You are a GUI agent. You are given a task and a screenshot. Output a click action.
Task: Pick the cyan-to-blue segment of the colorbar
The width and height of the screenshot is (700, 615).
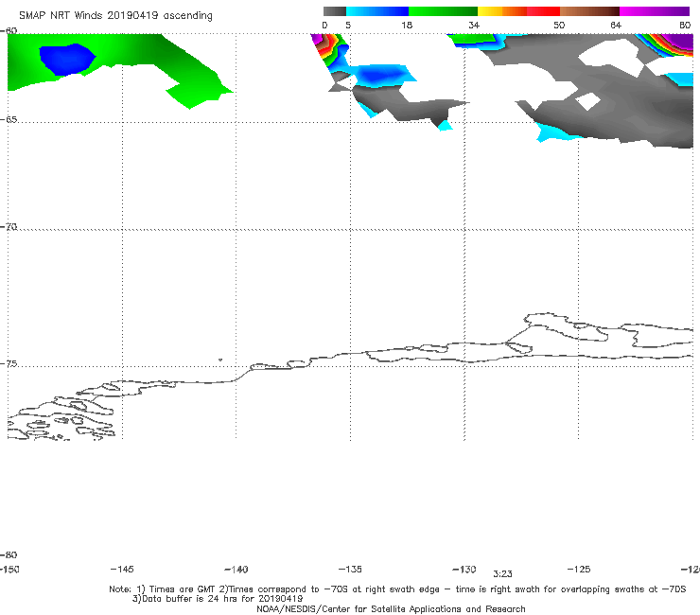[377, 11]
